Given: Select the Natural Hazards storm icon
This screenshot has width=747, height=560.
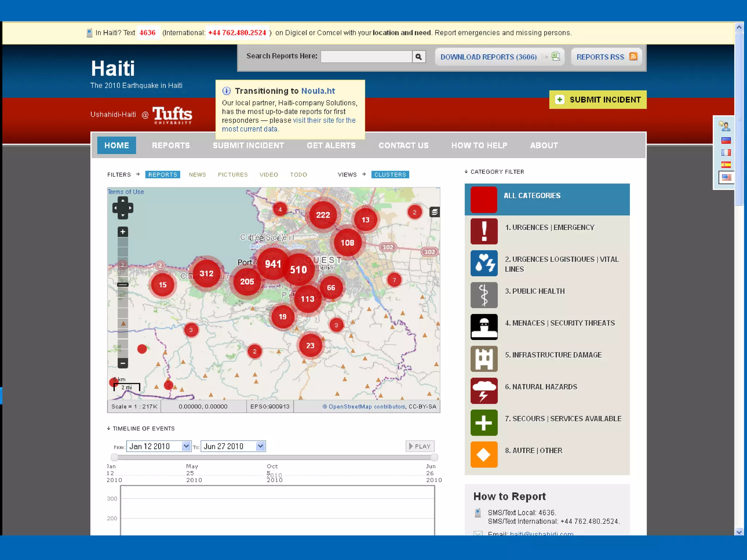Looking at the screenshot, I should pos(484,390).
